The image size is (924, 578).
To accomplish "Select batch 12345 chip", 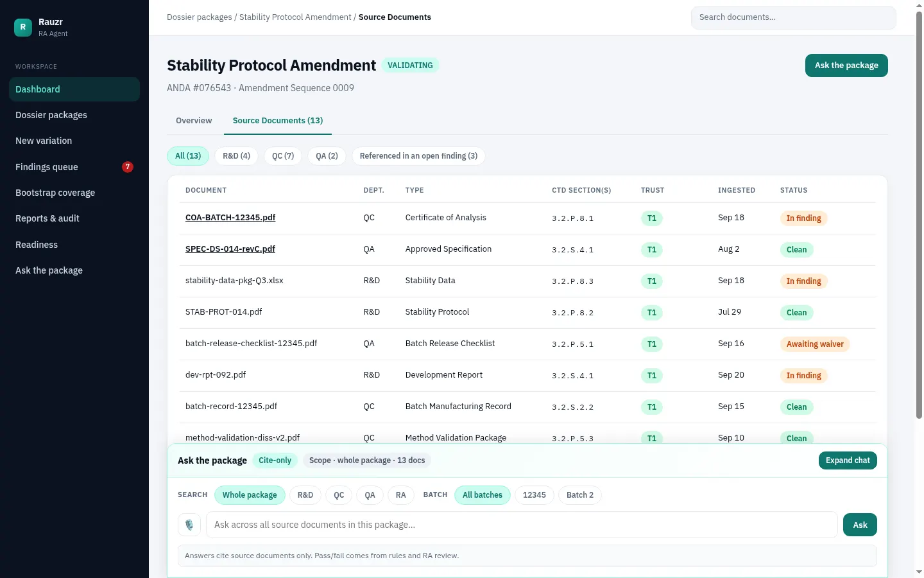I will [535, 495].
